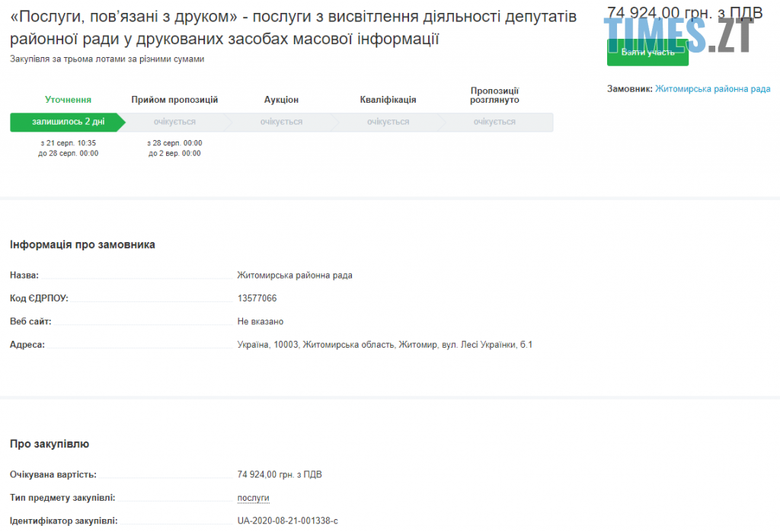The height and width of the screenshot is (532, 780).
Task: Select the 'Пропозиції розглянуто' stage label
Action: pyautogui.click(x=494, y=95)
